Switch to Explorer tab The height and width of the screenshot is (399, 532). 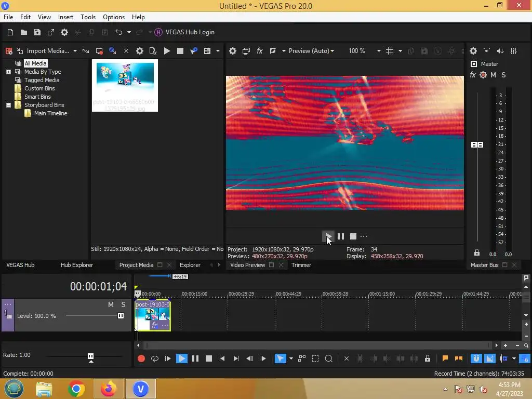click(190, 265)
